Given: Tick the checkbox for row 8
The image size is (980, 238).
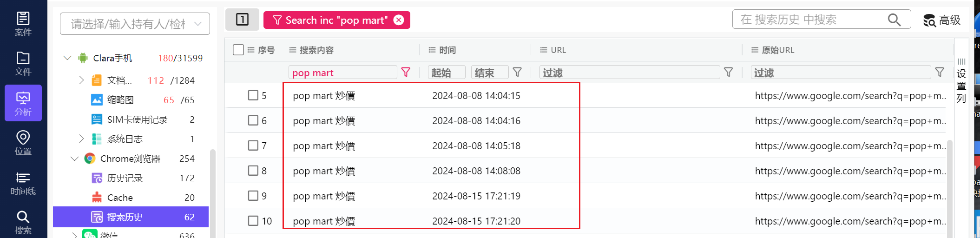Looking at the screenshot, I should [x=253, y=171].
